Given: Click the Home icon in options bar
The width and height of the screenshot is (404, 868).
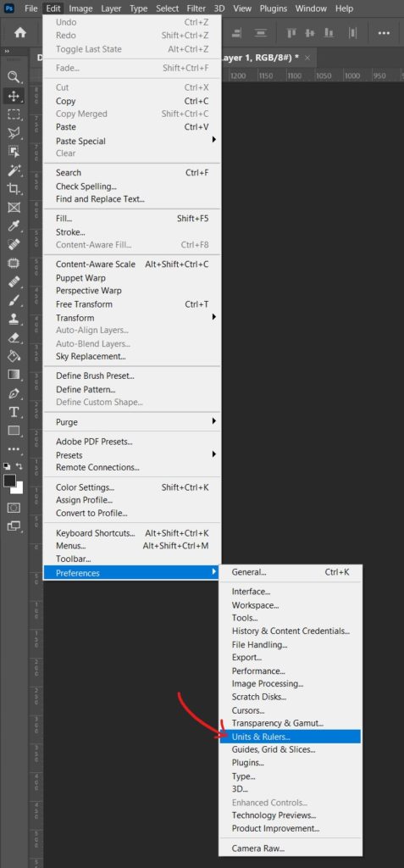Looking at the screenshot, I should [x=20, y=33].
